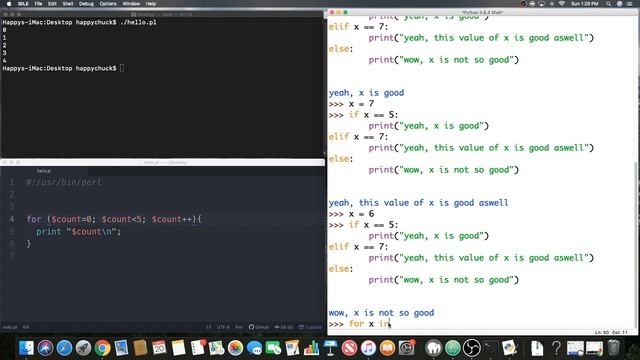Click './hello.pl' command in Terminal

(x=138, y=22)
